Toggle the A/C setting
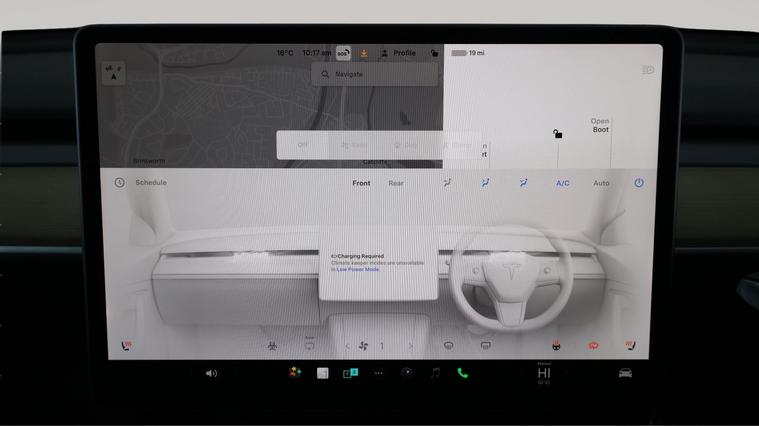This screenshot has height=426, width=759. 563,183
